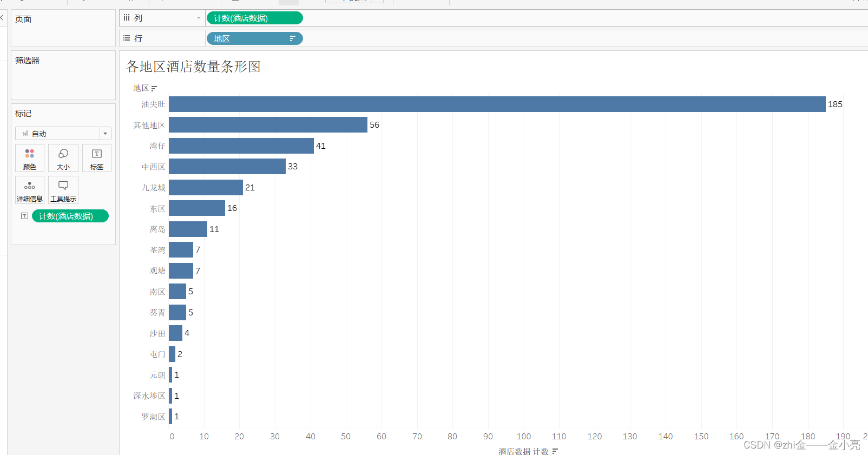Click the chart title 各地区酒店数量条形图
The image size is (868, 455).
(193, 66)
